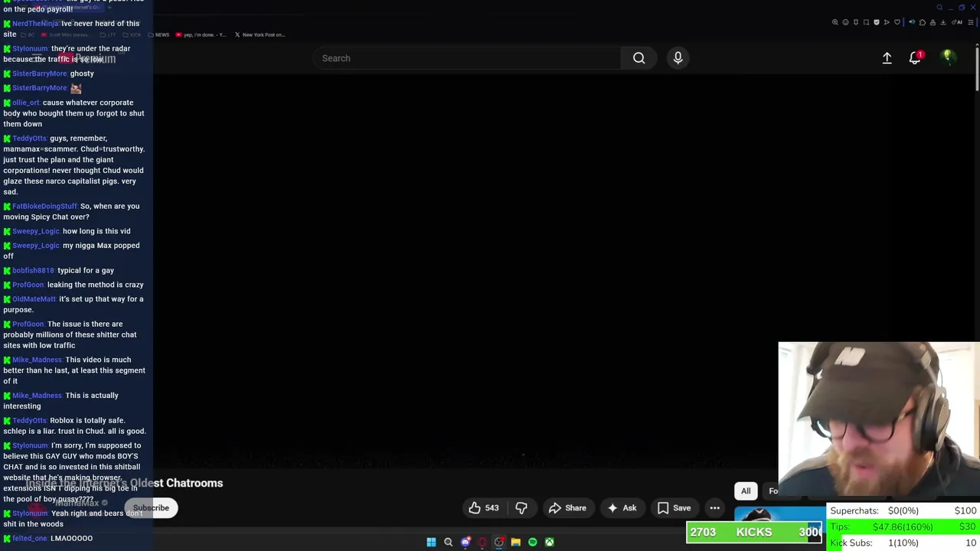Click username ollie_ort in chat
980x551 pixels.
pyautogui.click(x=26, y=103)
